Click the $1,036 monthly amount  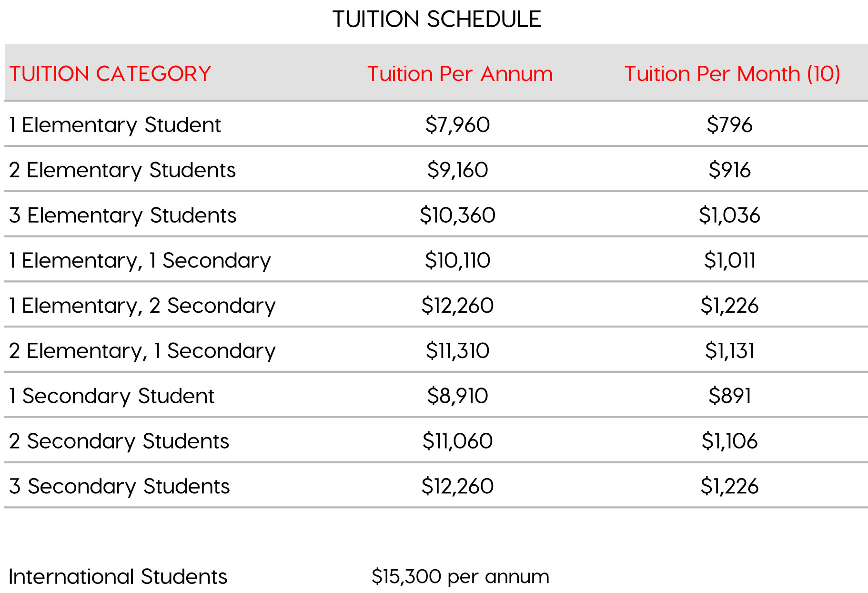pos(729,215)
